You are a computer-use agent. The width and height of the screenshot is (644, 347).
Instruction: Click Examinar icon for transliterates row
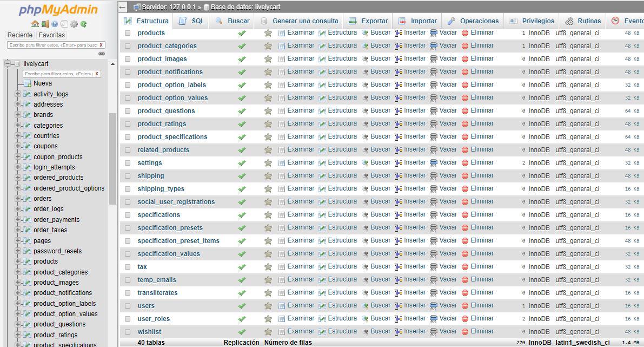point(282,293)
